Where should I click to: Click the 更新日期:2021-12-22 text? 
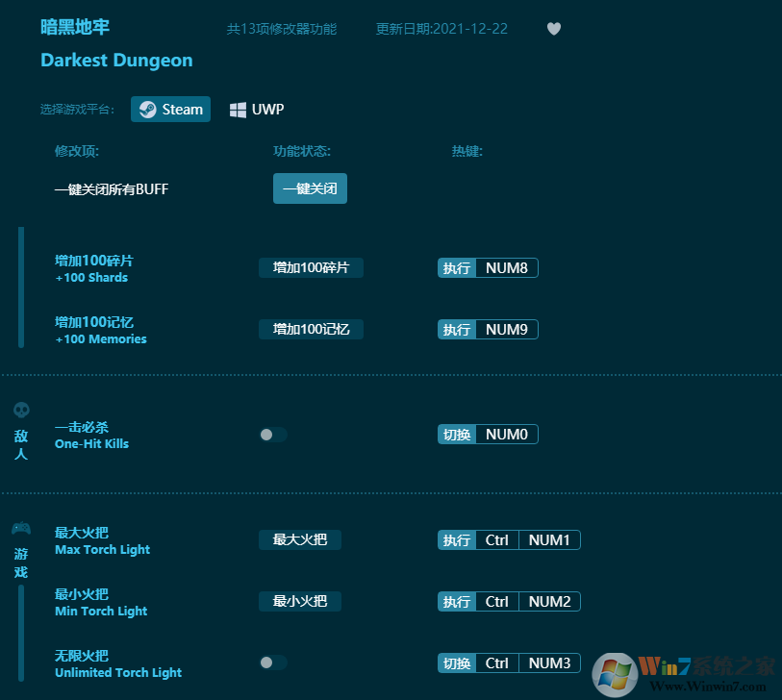[441, 29]
